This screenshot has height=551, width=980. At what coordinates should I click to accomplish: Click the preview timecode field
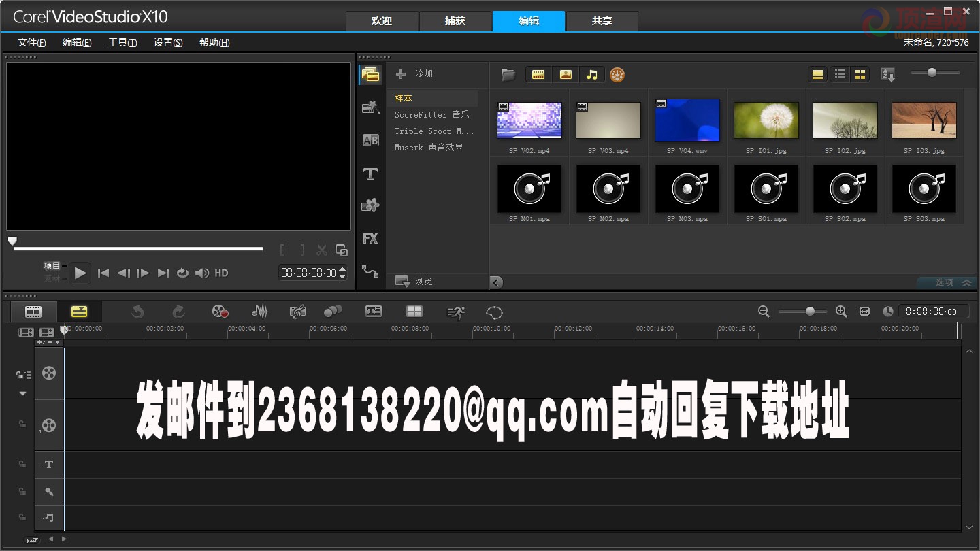pos(308,273)
